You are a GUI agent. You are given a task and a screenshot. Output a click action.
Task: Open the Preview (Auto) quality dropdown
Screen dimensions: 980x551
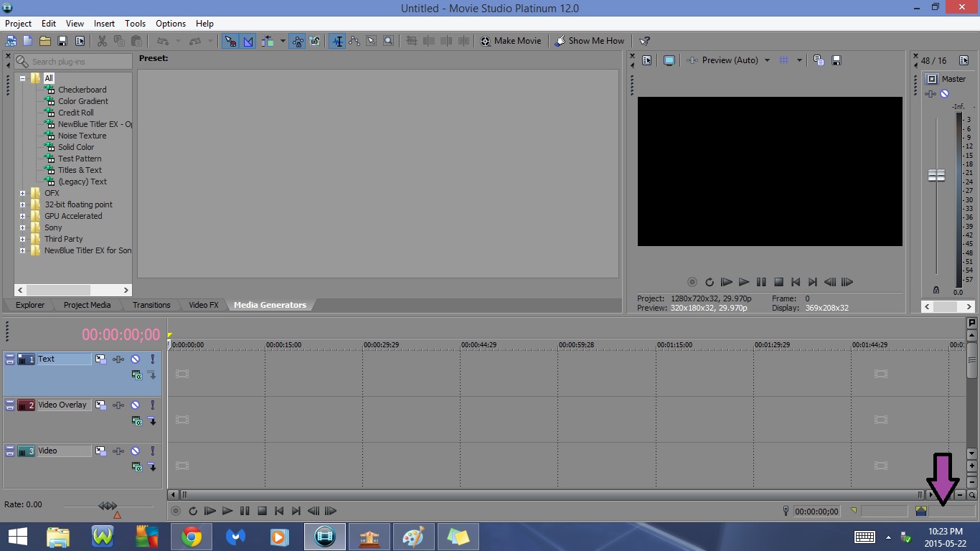click(x=767, y=60)
